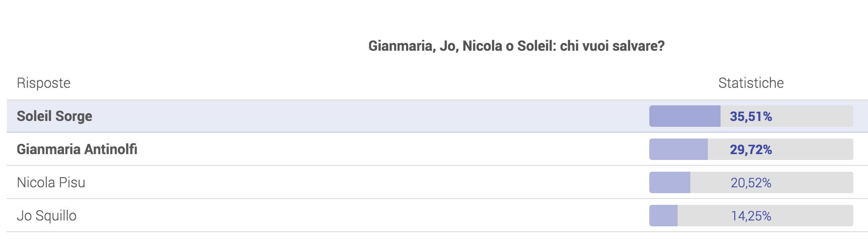
Task: Select the Jo Squillo answer label
Action: pyautogui.click(x=46, y=216)
